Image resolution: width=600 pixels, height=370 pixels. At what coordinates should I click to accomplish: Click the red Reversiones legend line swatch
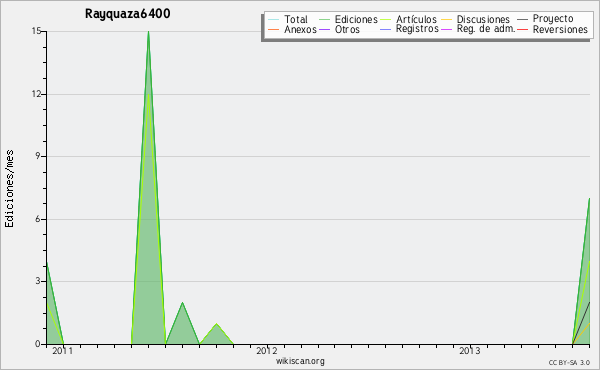(x=522, y=29)
